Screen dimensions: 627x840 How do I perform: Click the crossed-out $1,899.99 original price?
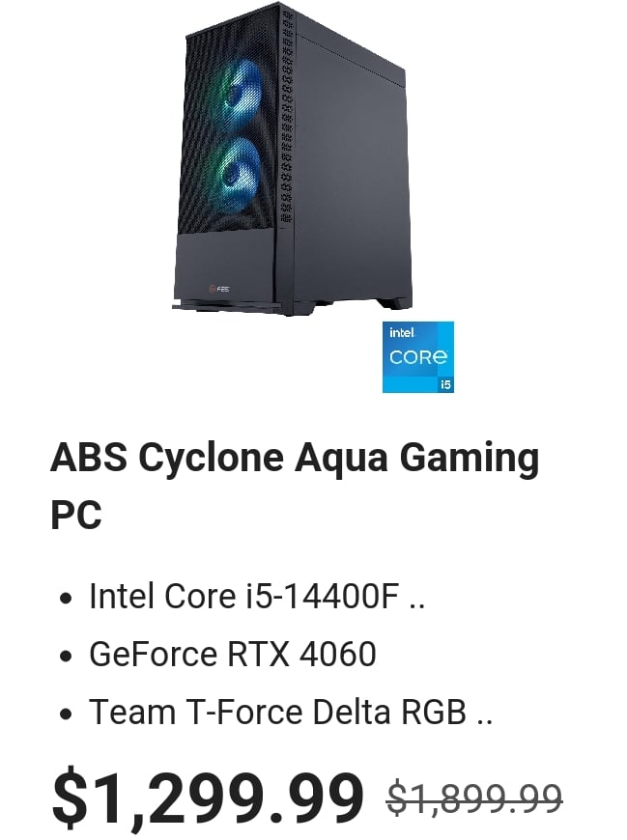[474, 798]
